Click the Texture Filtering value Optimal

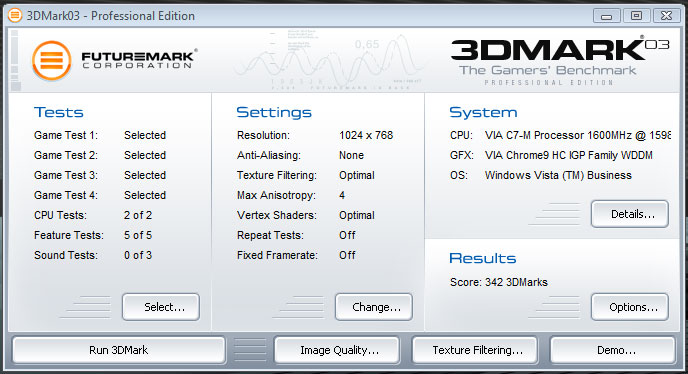point(357,175)
